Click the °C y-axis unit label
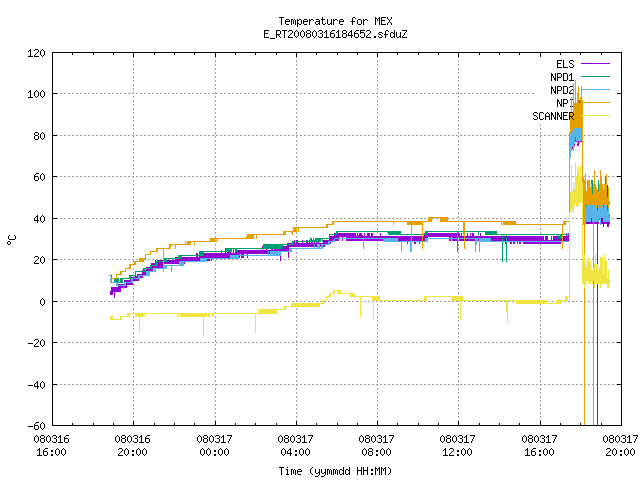Viewport: 640px width, 480px height. 12,240
